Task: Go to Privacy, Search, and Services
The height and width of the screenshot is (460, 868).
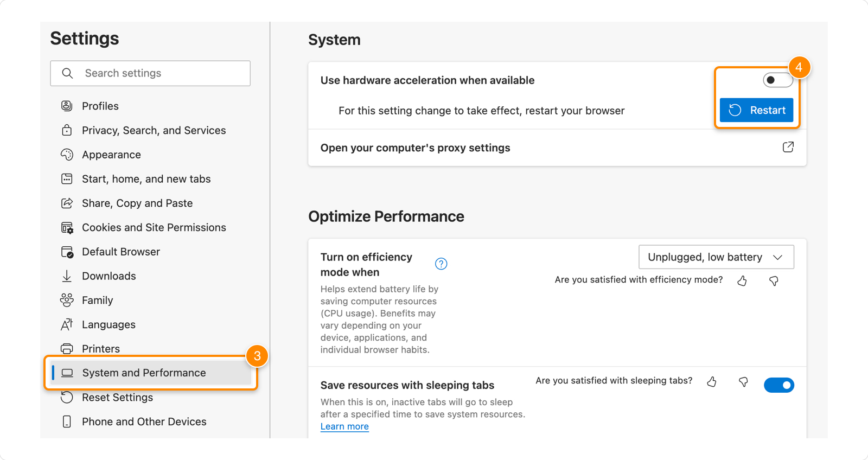Action: coord(154,131)
